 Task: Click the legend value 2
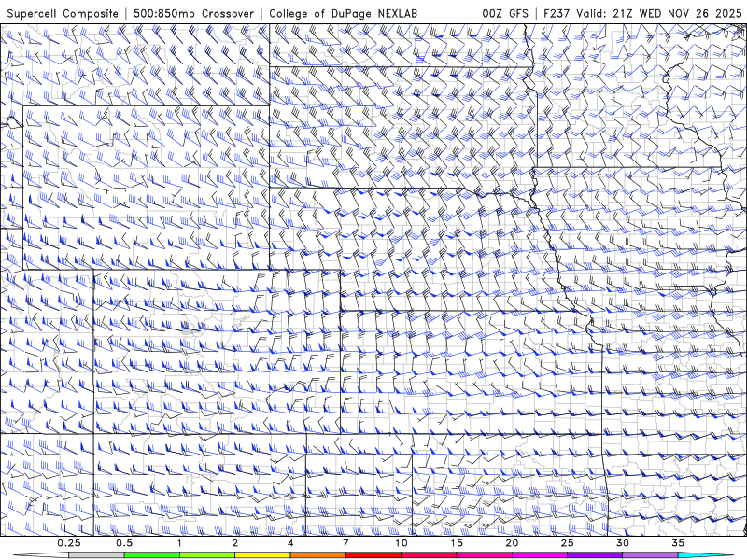coord(235,543)
